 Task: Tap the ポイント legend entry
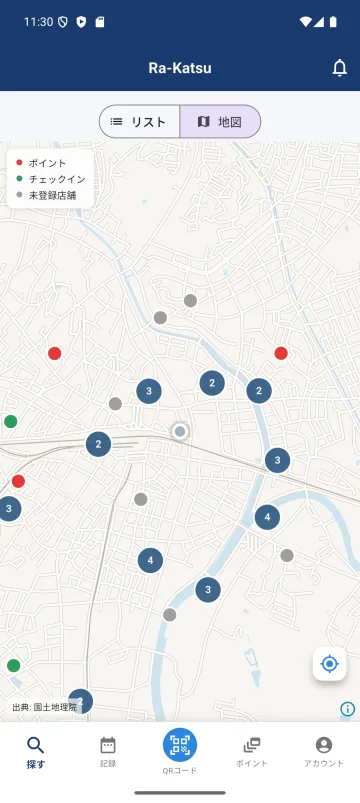pos(41,163)
